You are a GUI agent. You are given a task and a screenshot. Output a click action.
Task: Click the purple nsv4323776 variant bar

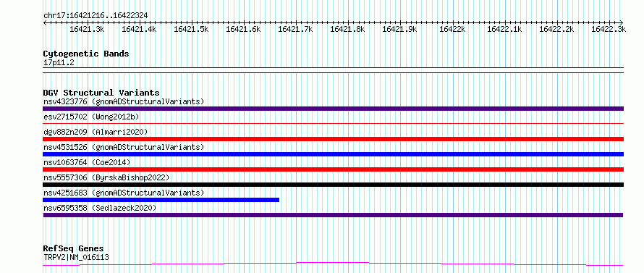click(x=333, y=109)
